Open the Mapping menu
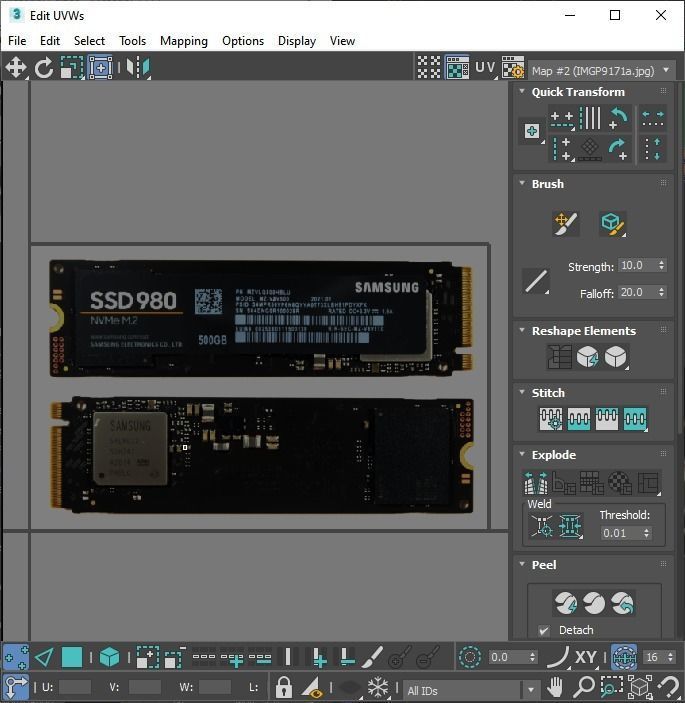The width and height of the screenshot is (685, 703). pyautogui.click(x=184, y=41)
